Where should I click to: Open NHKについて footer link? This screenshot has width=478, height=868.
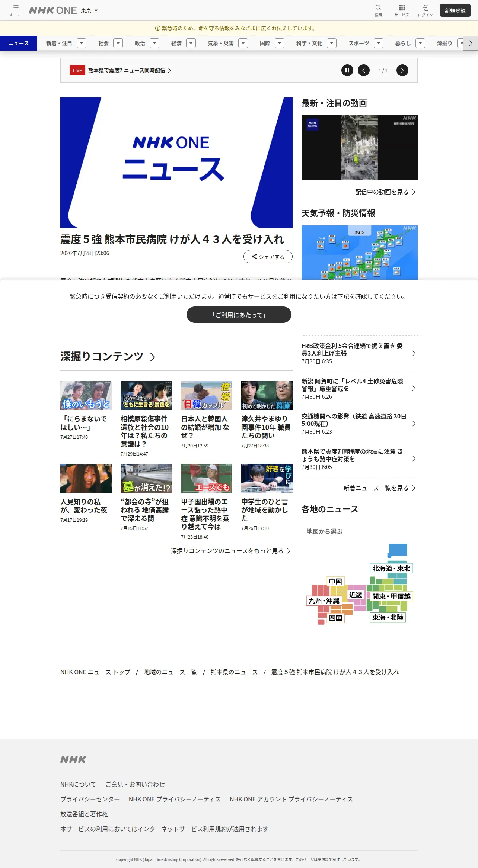point(78,784)
